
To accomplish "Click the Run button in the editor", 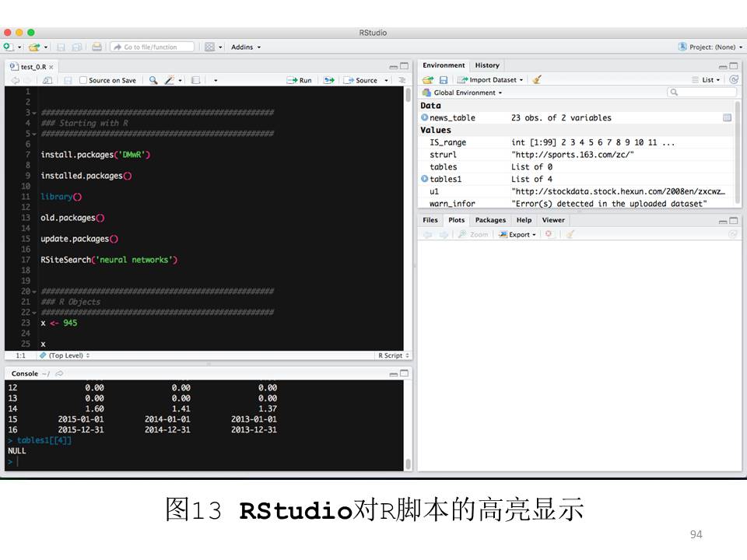I will click(300, 80).
